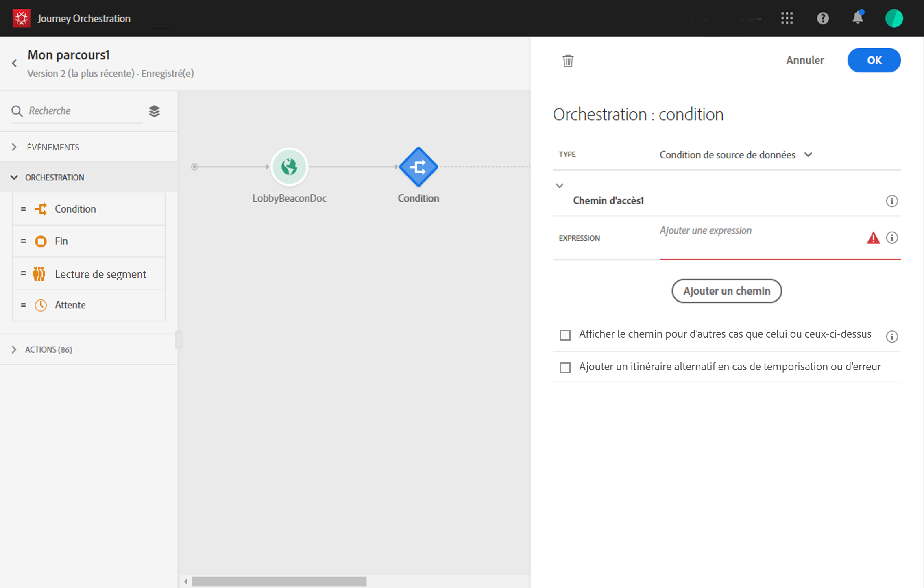Expand the ACTIONS (86) section
924x588 pixels.
pos(48,349)
